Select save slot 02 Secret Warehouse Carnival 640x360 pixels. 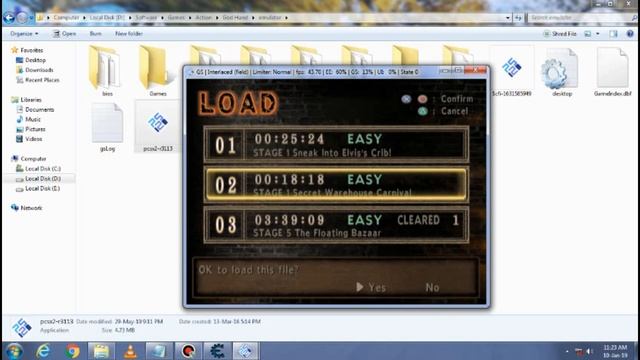click(336, 184)
